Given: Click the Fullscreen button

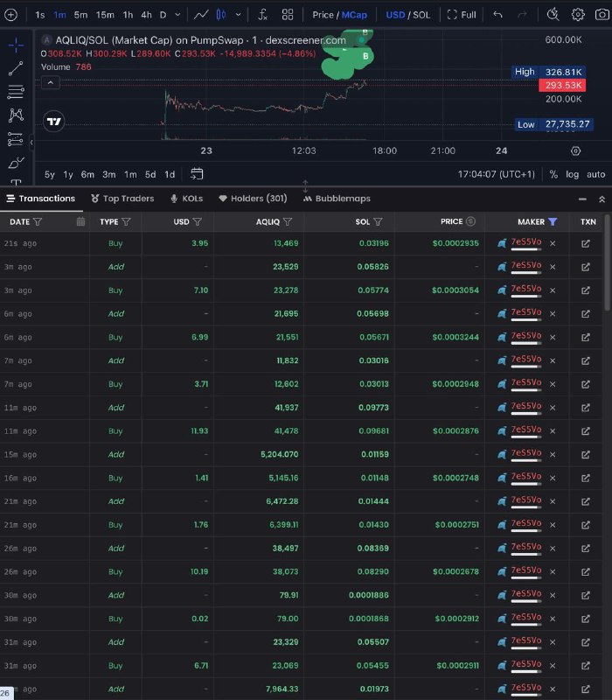Looking at the screenshot, I should click(x=461, y=15).
